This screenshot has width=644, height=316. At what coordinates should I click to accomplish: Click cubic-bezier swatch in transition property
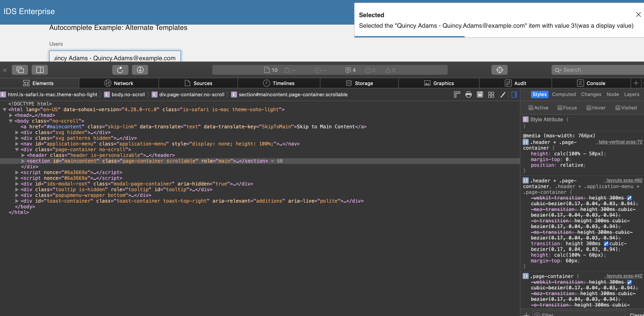(x=606, y=244)
